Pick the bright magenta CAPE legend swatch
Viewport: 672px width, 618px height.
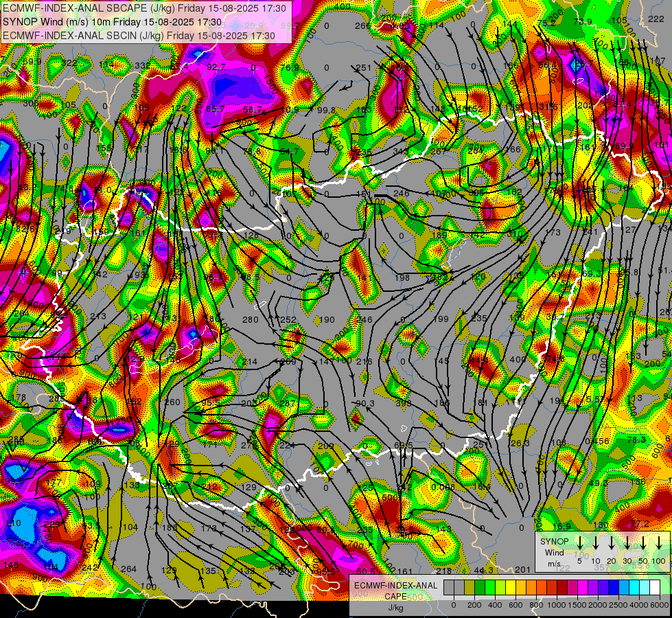point(583,587)
